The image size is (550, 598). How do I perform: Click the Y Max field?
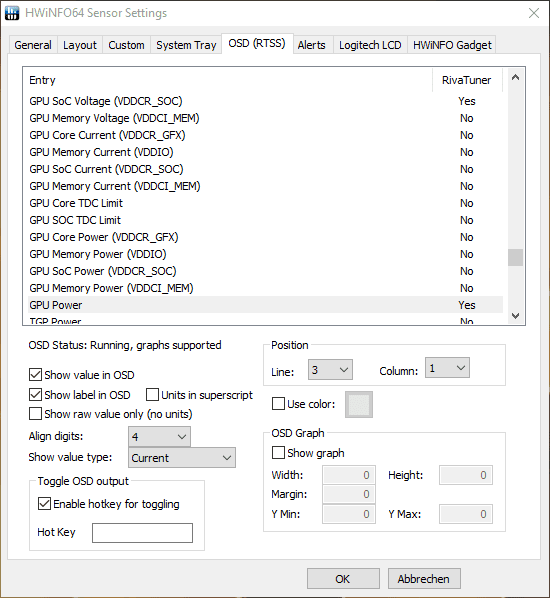pos(466,514)
